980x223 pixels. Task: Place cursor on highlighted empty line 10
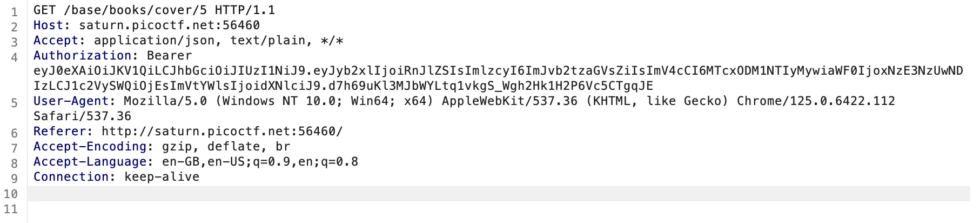pos(486,194)
